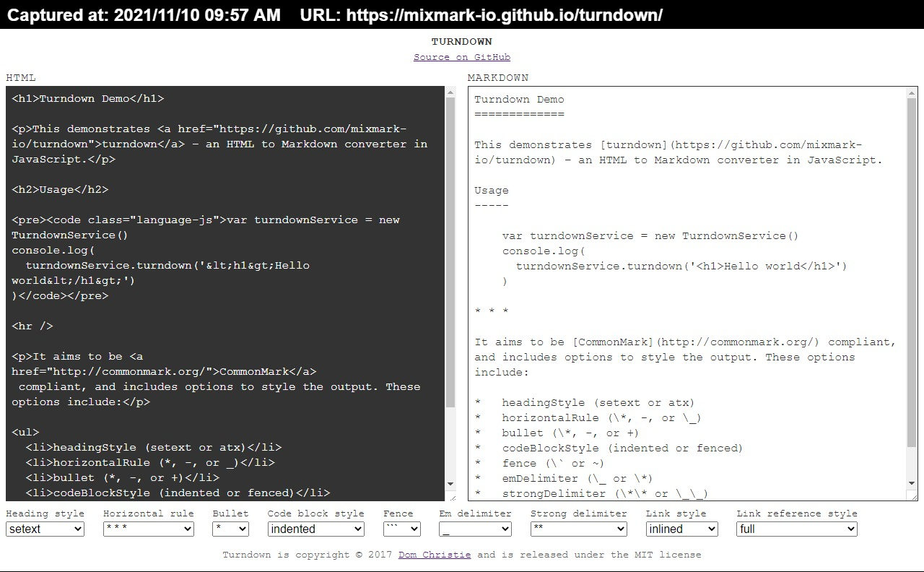Click the '<li>codeBlockStyle' line in HTML pane
The height and width of the screenshot is (572, 924).
(x=178, y=493)
